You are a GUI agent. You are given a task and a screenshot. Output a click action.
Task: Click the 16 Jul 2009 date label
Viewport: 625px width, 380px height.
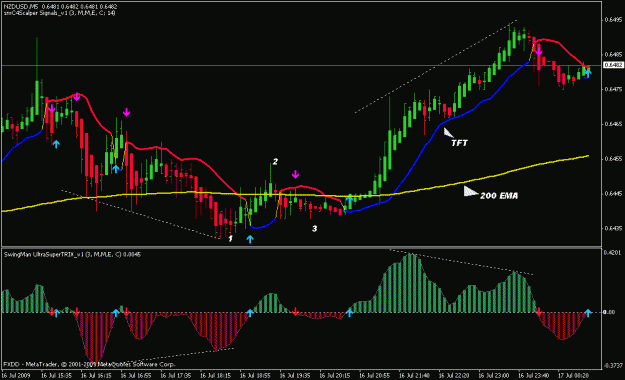[16, 376]
